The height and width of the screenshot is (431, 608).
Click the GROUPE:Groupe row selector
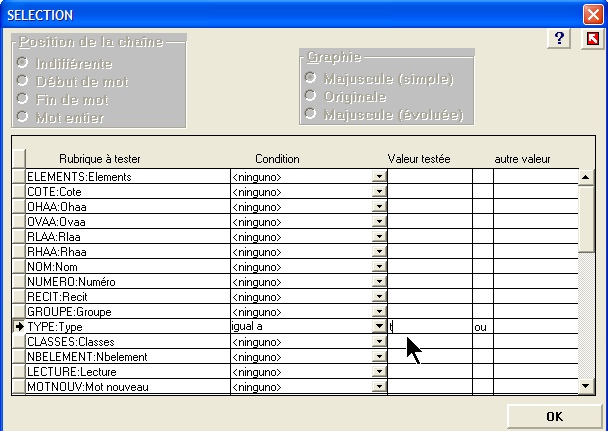18,312
